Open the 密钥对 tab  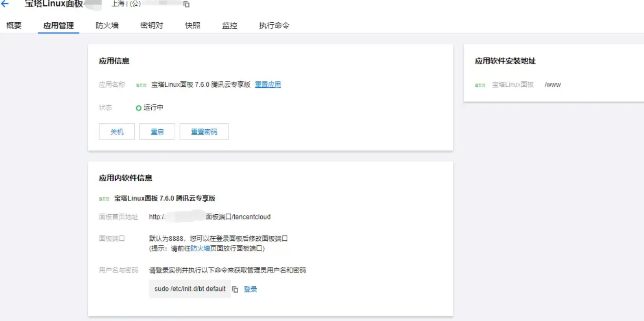pos(152,25)
